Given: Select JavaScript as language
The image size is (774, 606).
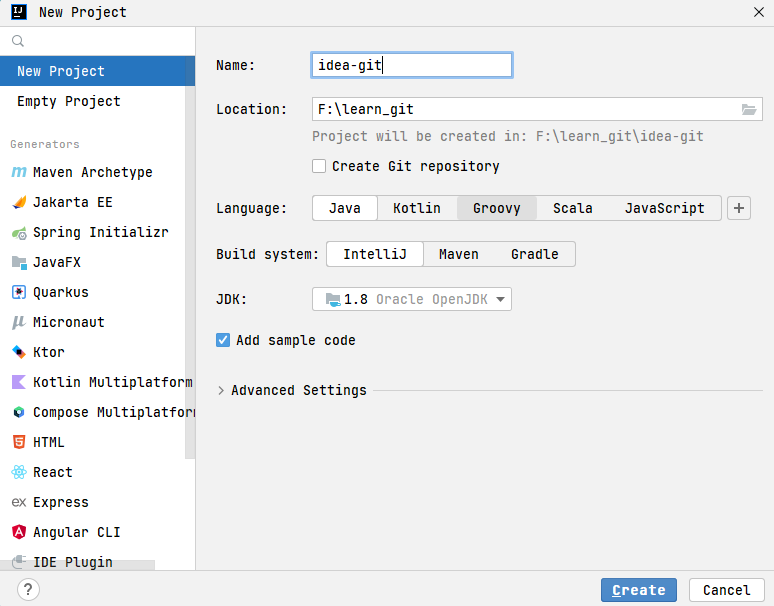Looking at the screenshot, I should 664,208.
